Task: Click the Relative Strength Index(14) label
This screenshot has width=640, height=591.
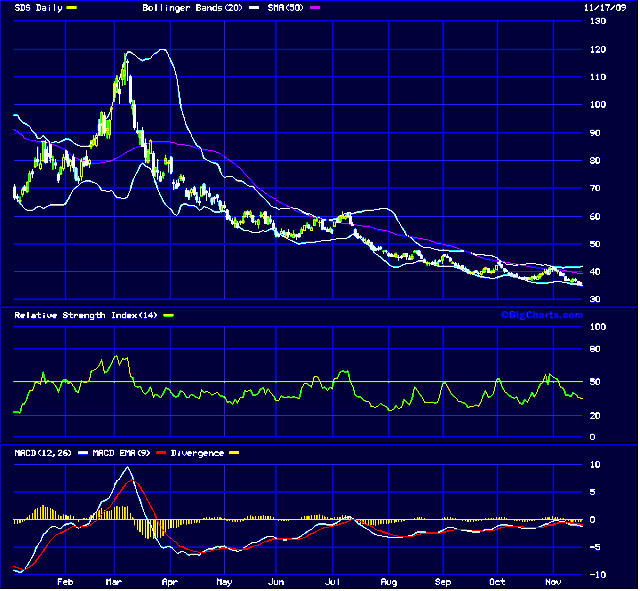Action: pos(85,316)
